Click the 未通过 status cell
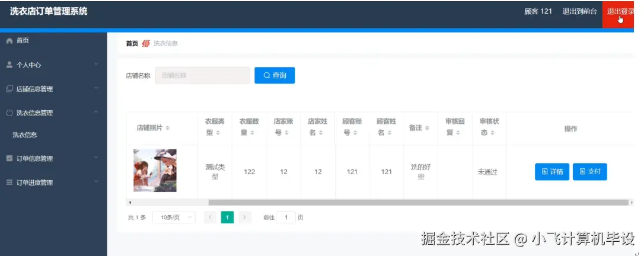Image resolution: width=644 pixels, height=256 pixels. [x=487, y=172]
